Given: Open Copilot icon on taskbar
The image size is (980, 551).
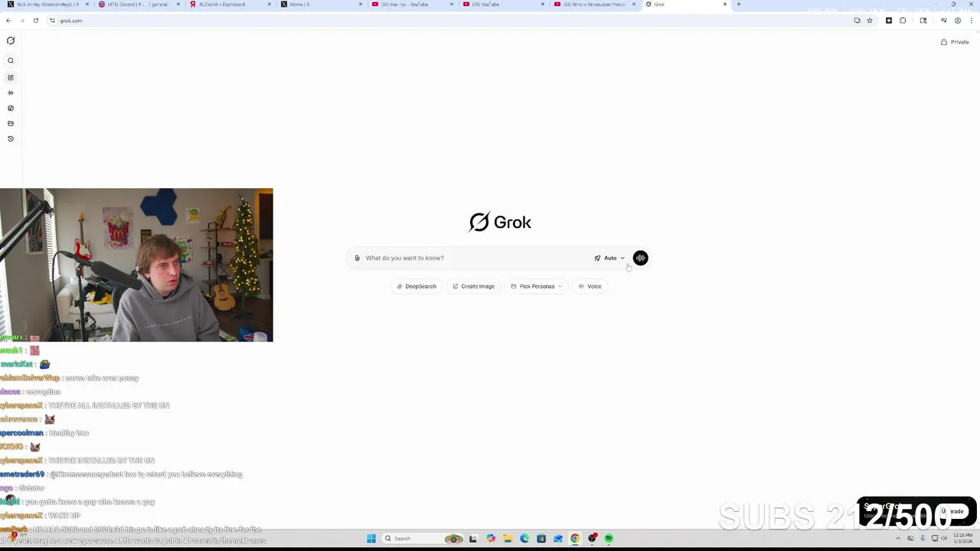Looking at the screenshot, I should (x=491, y=539).
